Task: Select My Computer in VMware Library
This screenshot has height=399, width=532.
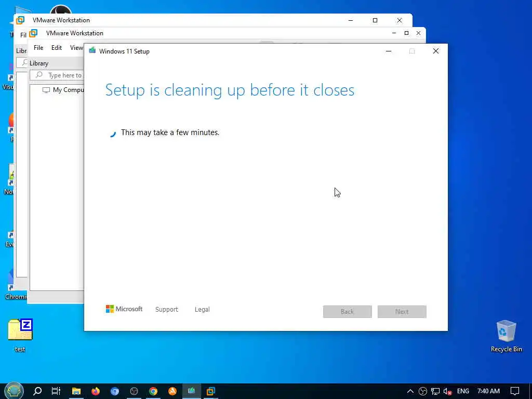Action: (x=63, y=89)
